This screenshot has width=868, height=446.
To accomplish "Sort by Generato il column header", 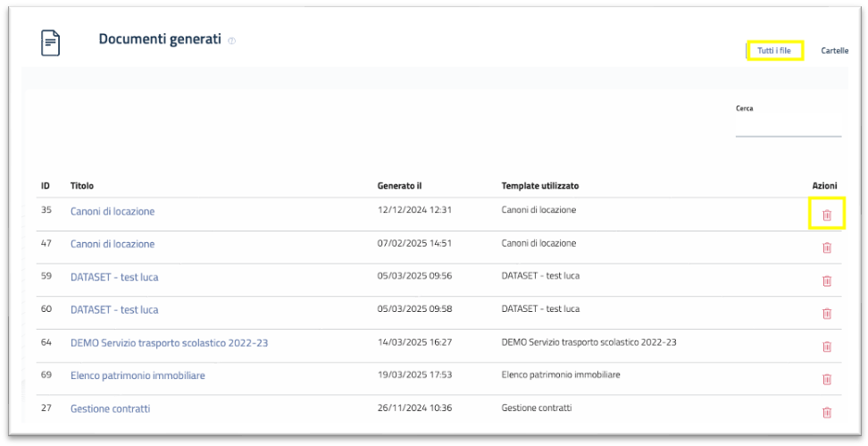I will click(x=399, y=186).
